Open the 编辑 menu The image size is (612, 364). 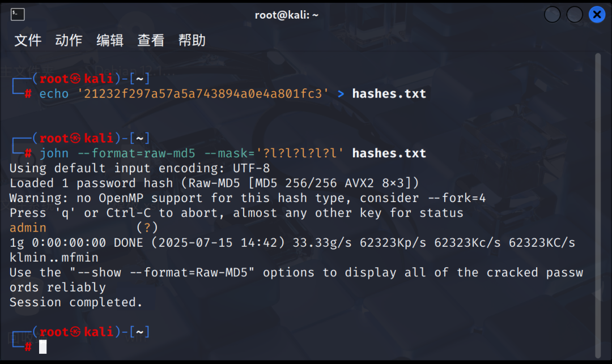(x=110, y=40)
